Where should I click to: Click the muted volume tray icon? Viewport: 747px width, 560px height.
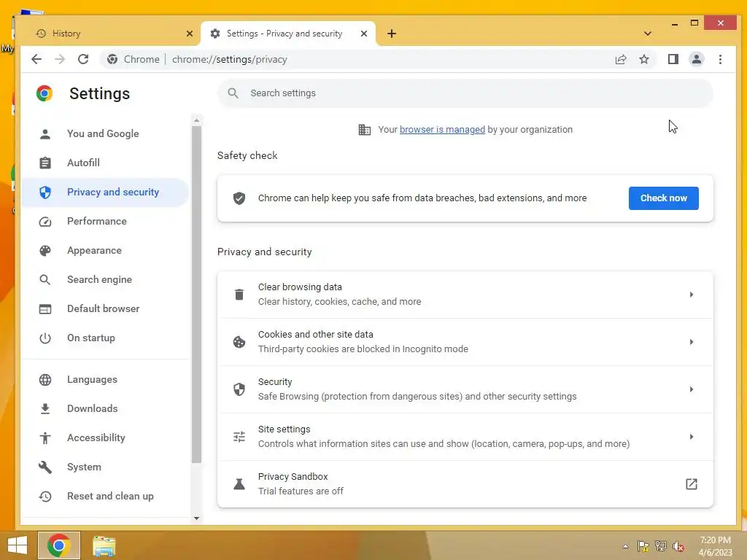(x=678, y=546)
